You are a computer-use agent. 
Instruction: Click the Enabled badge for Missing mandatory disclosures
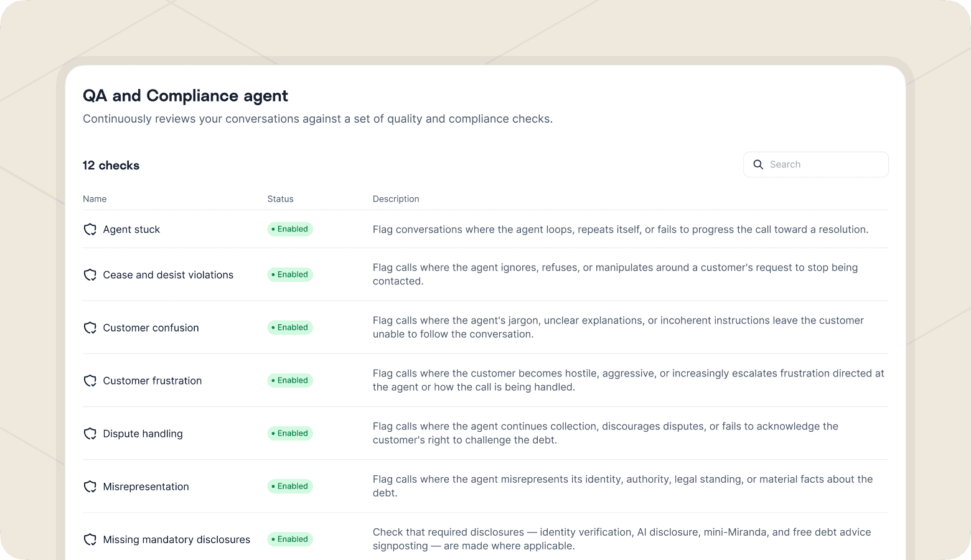(290, 539)
